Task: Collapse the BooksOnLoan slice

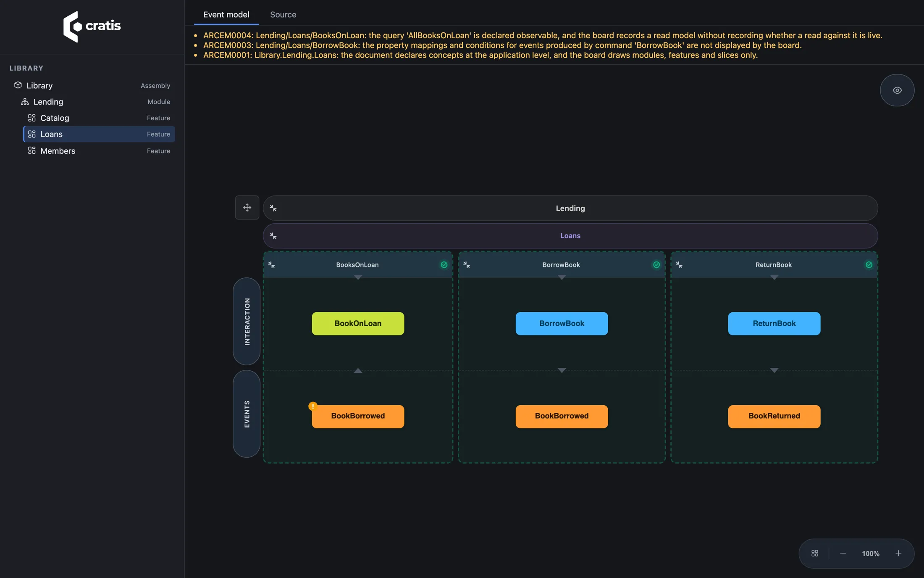Action: (272, 265)
